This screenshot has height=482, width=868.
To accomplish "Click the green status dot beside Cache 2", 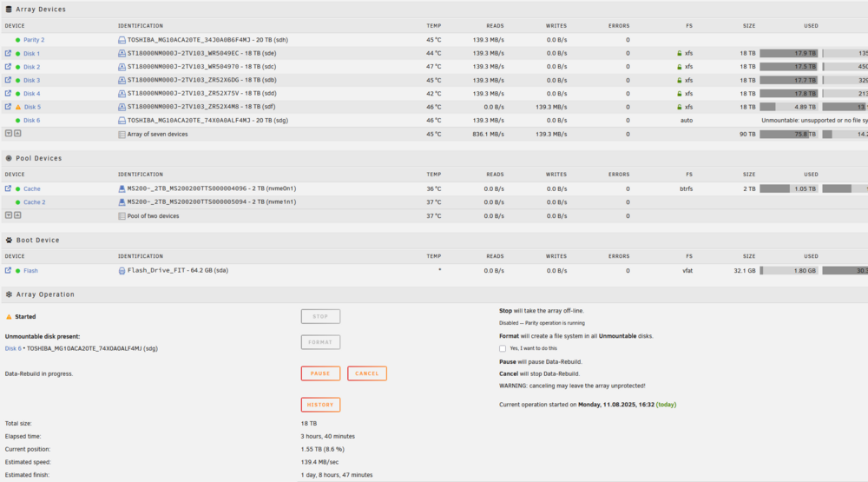I will 17,202.
